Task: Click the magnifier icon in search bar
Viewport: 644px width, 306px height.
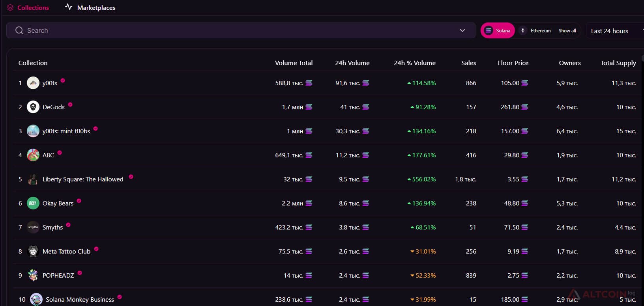Action: [x=19, y=30]
